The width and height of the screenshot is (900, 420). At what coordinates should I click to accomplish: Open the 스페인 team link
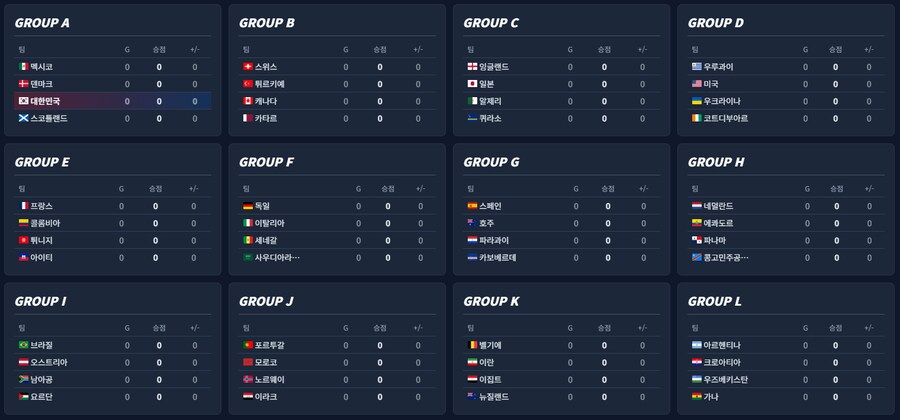[x=490, y=206]
